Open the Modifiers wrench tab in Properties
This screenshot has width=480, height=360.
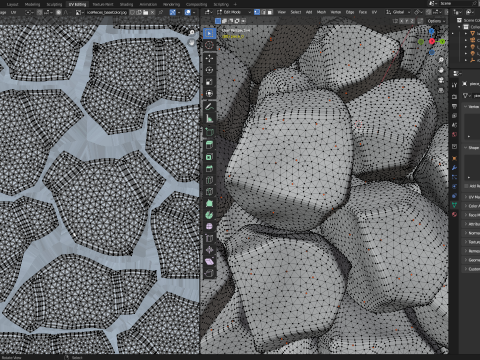pyautogui.click(x=454, y=168)
